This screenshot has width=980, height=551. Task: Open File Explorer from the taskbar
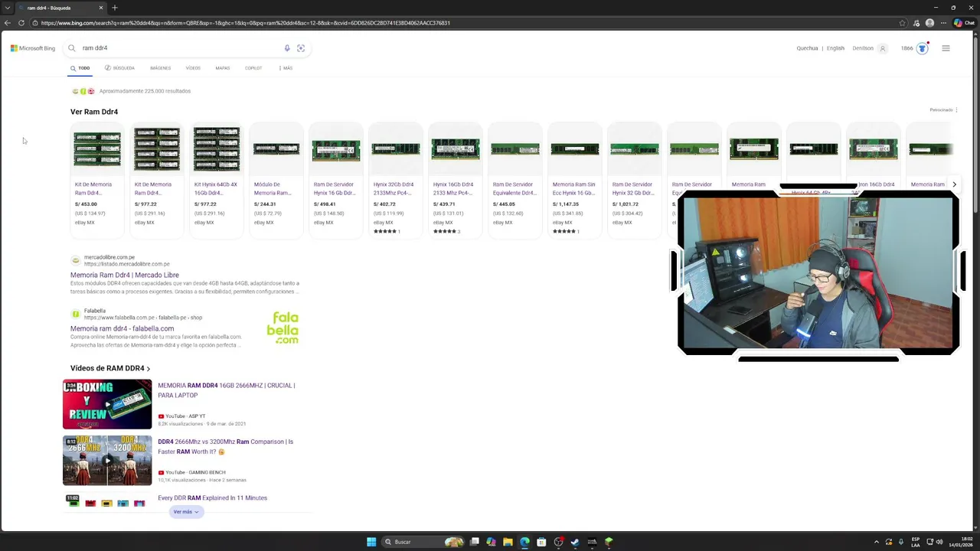click(x=508, y=542)
